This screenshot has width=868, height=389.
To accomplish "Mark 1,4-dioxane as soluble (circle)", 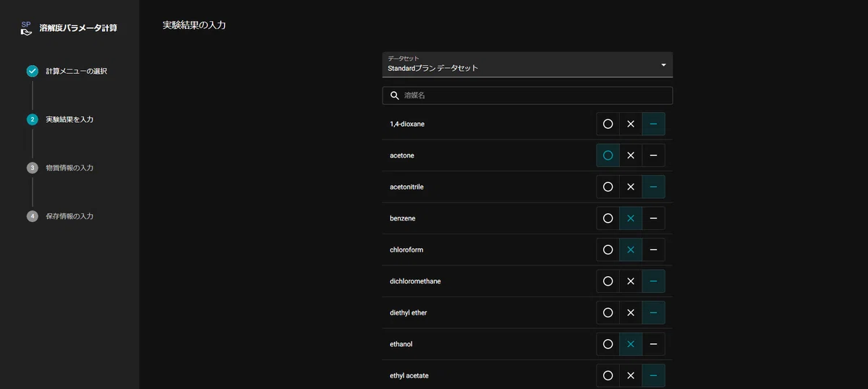I will pos(608,124).
